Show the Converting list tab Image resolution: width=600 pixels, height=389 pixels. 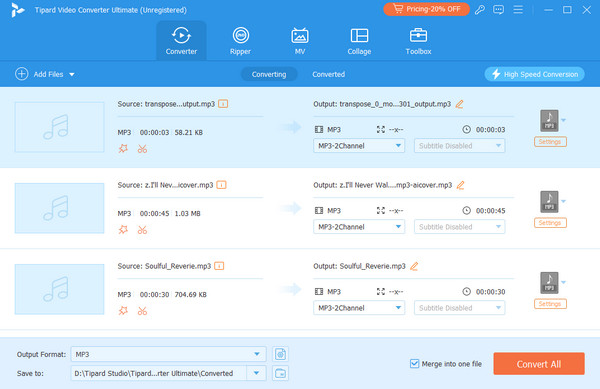(269, 74)
